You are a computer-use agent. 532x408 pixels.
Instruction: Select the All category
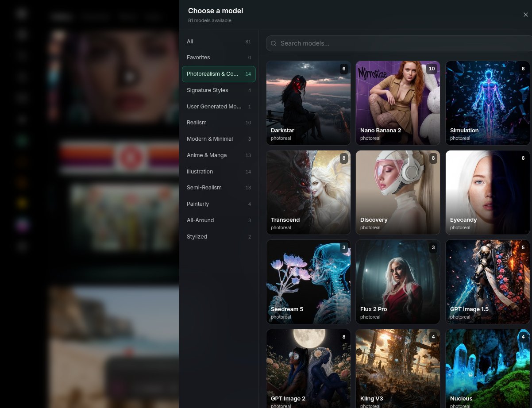219,42
